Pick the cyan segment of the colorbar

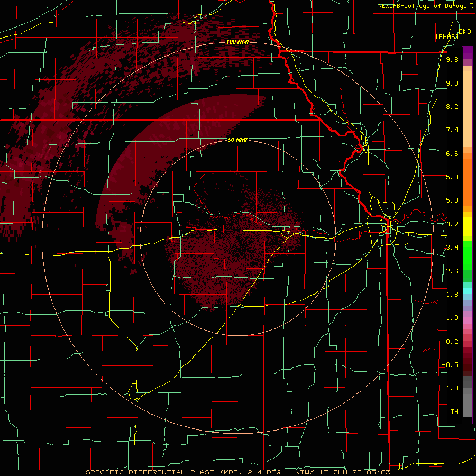coord(467,291)
